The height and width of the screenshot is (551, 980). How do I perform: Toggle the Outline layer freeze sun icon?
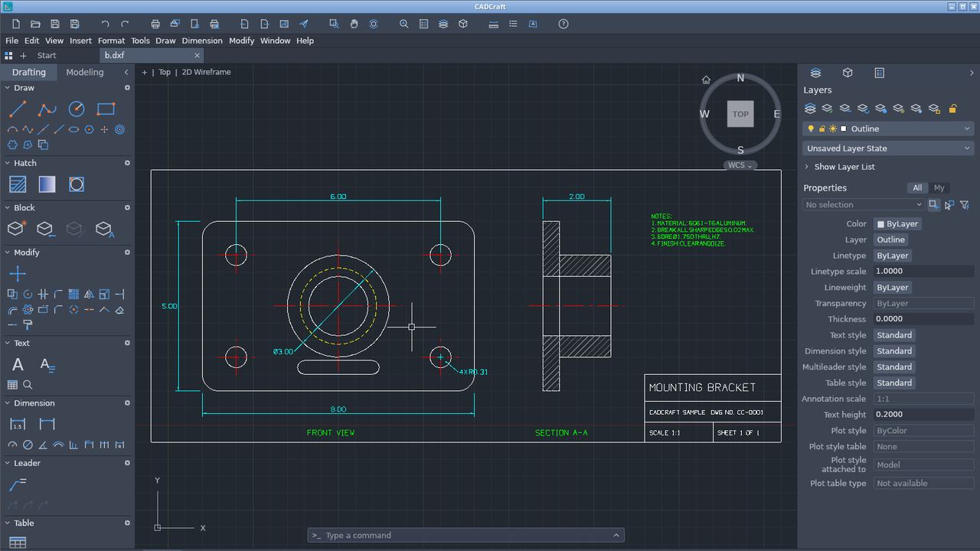(832, 129)
